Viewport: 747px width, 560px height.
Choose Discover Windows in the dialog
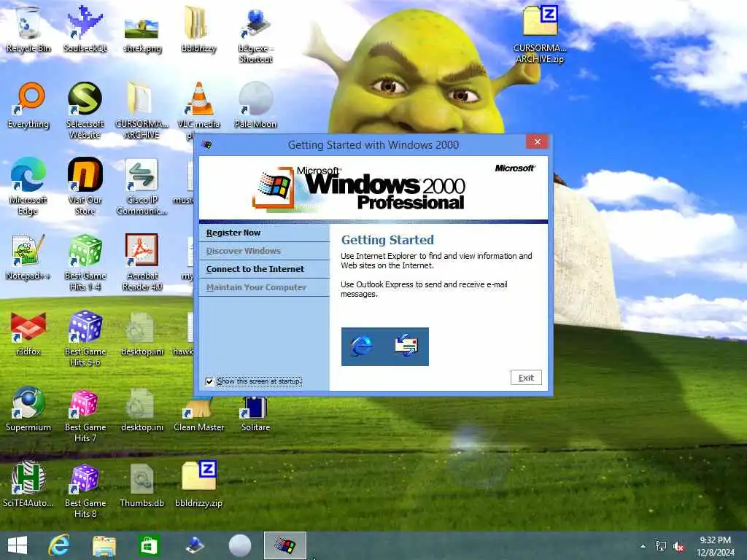(x=244, y=251)
